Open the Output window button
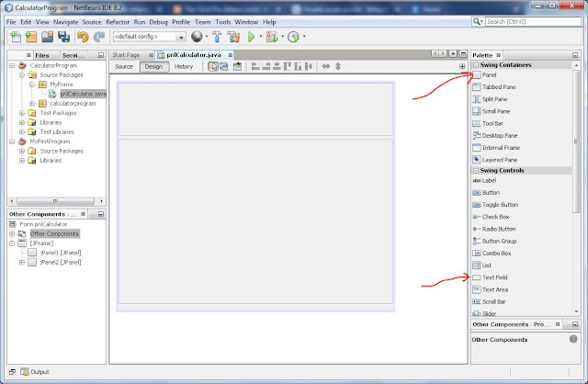 35,372
